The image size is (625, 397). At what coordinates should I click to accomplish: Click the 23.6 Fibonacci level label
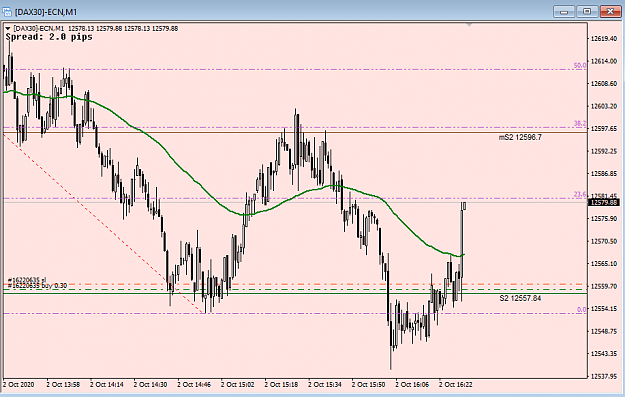point(580,195)
